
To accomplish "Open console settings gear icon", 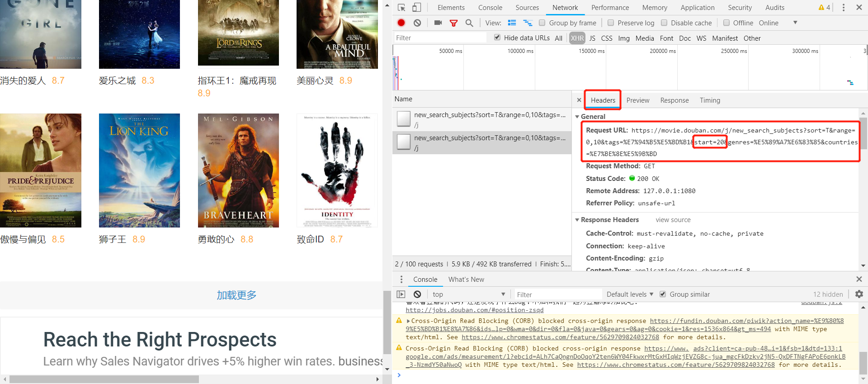I will click(859, 294).
